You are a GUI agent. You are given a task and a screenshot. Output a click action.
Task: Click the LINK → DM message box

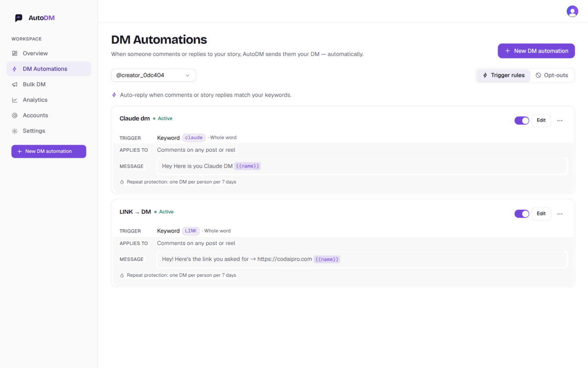coord(362,259)
